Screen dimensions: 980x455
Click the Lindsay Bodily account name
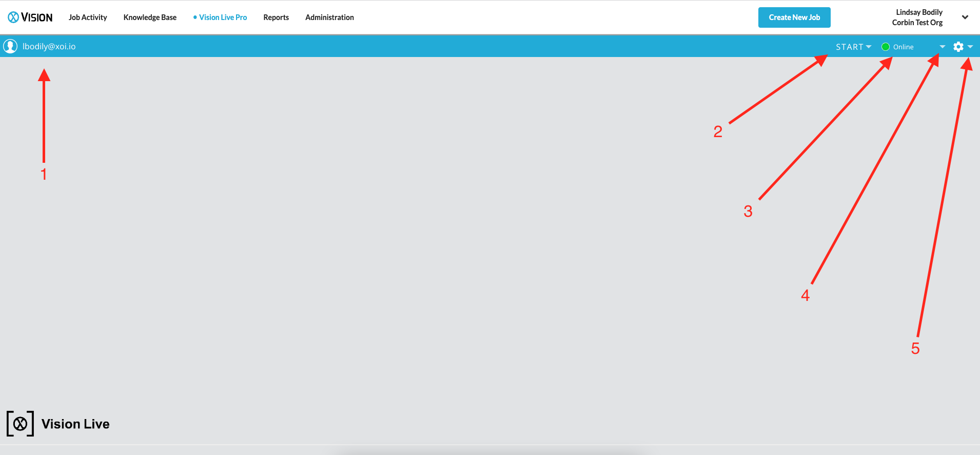919,12
